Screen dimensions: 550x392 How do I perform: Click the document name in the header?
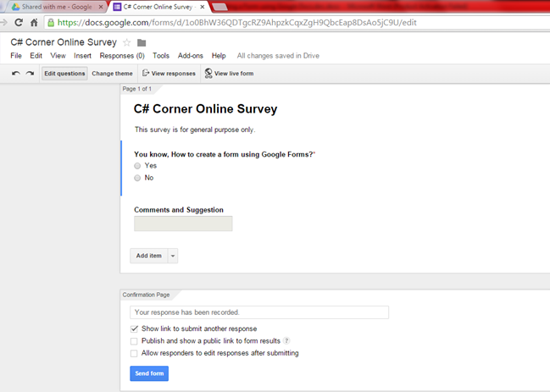pyautogui.click(x=64, y=42)
